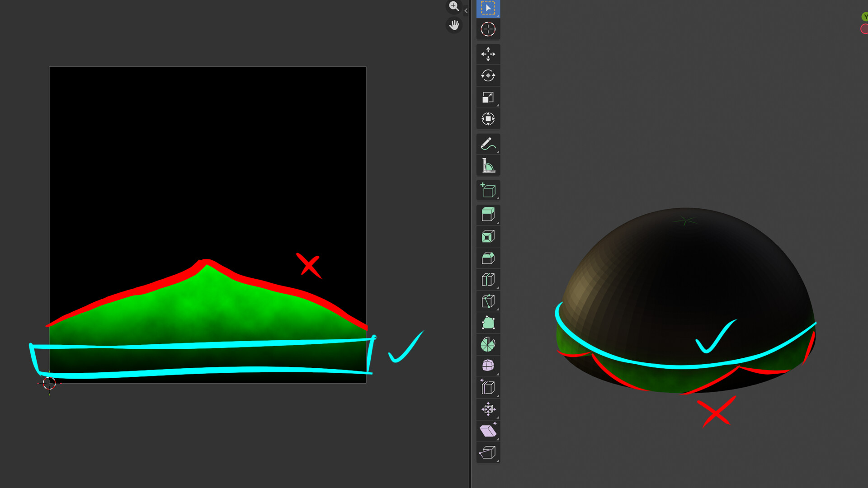Image resolution: width=868 pixels, height=488 pixels.
Task: Choose the Rotate tool
Action: pyautogui.click(x=488, y=75)
